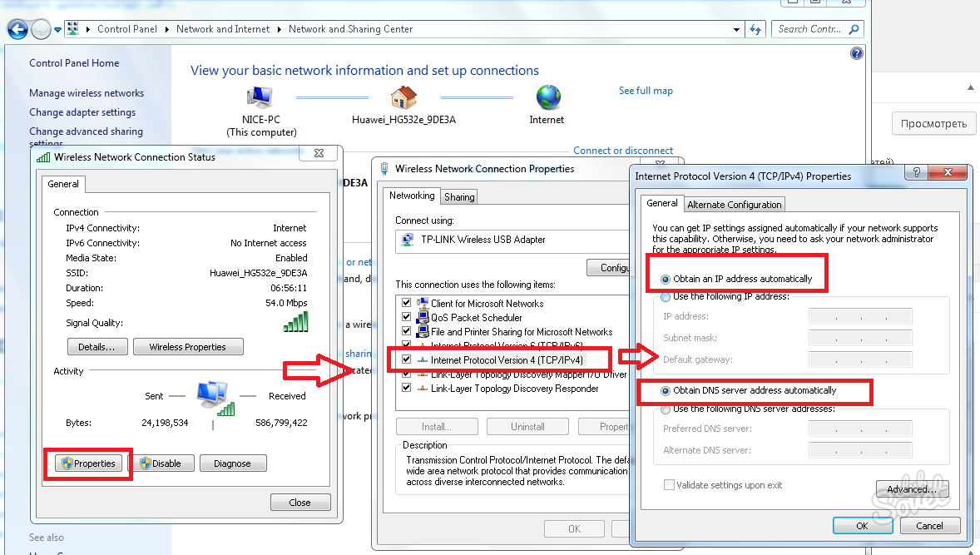Click the Huawei_HG532e_9DE3A house network icon

click(403, 97)
